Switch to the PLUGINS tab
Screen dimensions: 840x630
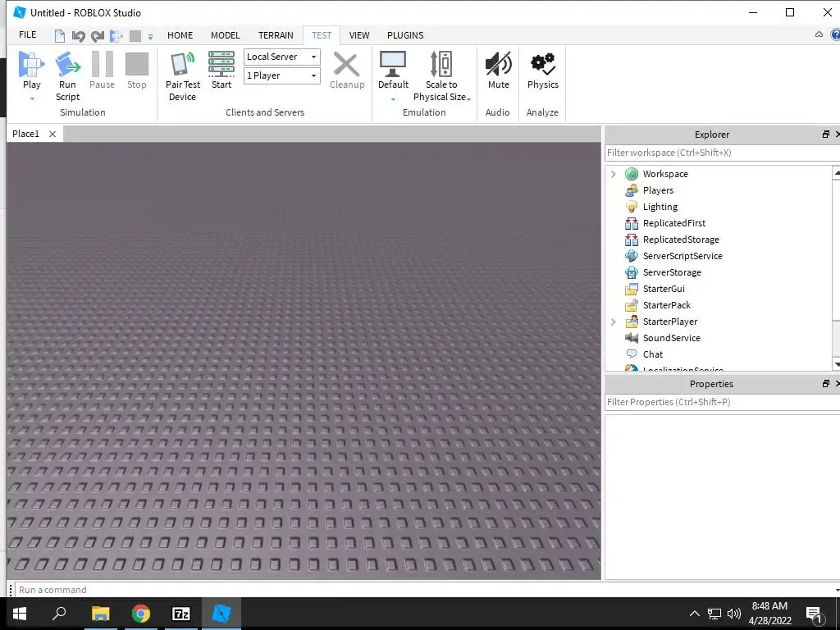pos(405,35)
